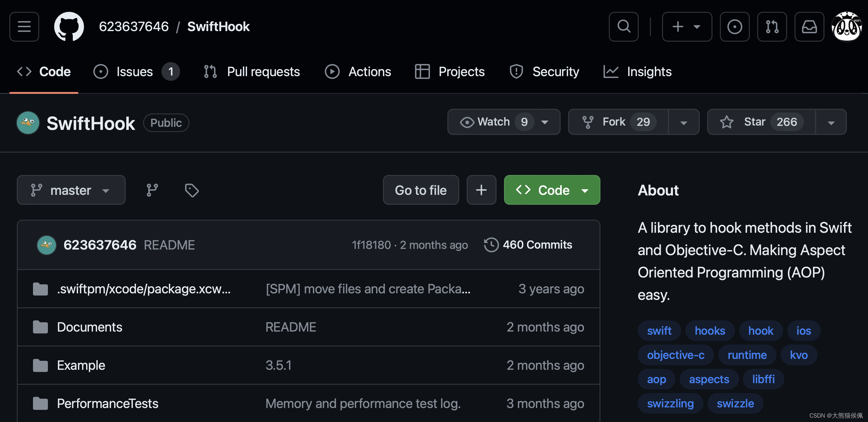Switch to the Pull requests tab
Viewport: 868px width, 422px height.
click(252, 72)
